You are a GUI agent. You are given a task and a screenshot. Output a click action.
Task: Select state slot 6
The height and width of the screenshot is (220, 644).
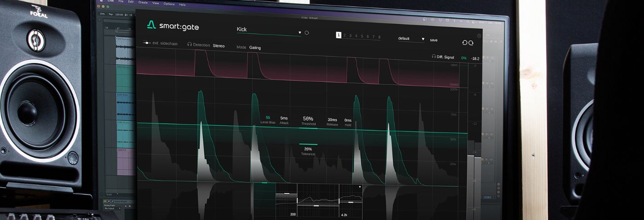[x=368, y=36]
